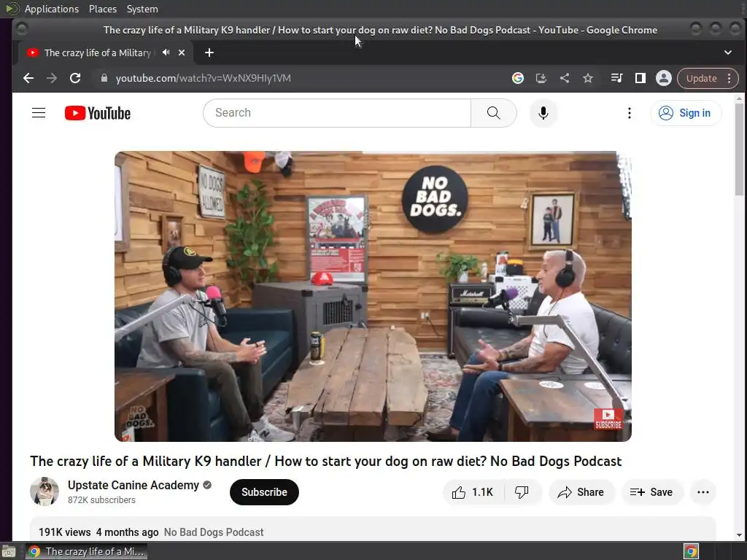747x560 pixels.
Task: Open the Places menu
Action: pos(102,9)
